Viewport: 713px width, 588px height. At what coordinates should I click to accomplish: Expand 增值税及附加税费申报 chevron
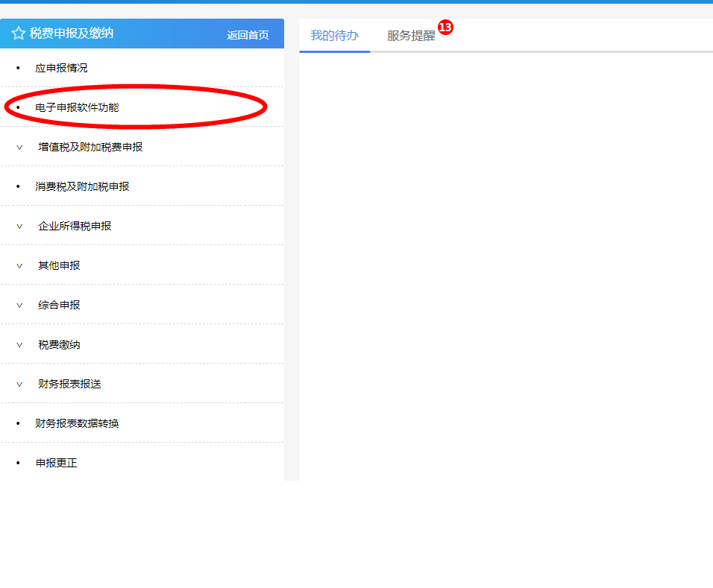tap(19, 148)
